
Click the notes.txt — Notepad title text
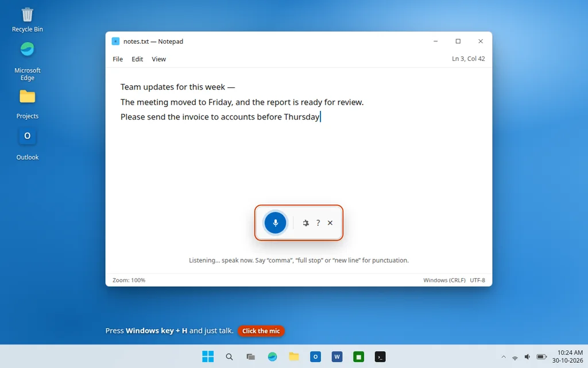click(x=153, y=41)
